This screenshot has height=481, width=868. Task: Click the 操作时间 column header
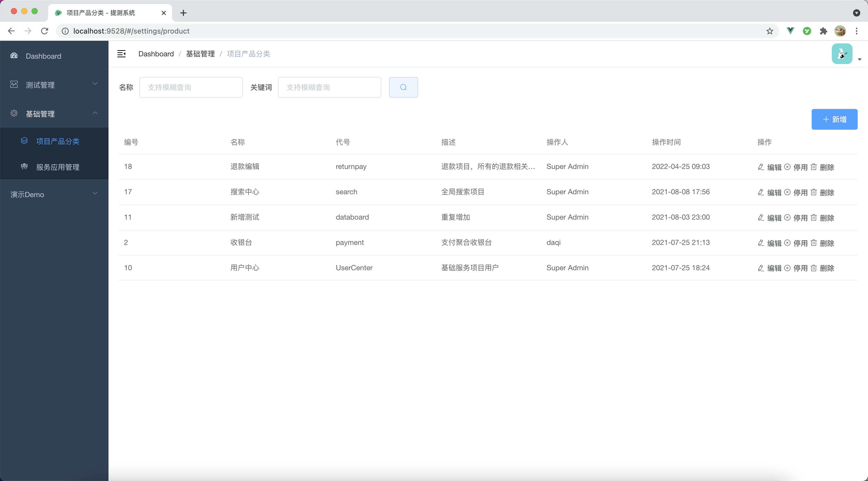(666, 142)
